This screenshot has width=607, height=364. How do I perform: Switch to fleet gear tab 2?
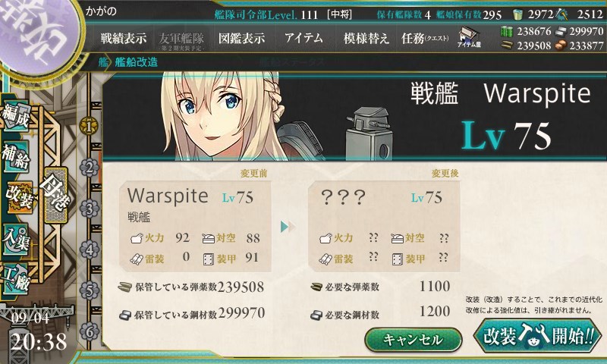coord(90,168)
